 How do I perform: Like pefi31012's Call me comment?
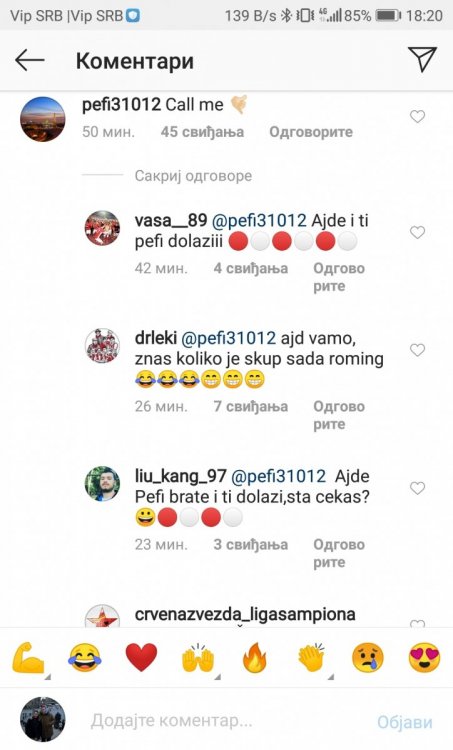click(x=418, y=116)
